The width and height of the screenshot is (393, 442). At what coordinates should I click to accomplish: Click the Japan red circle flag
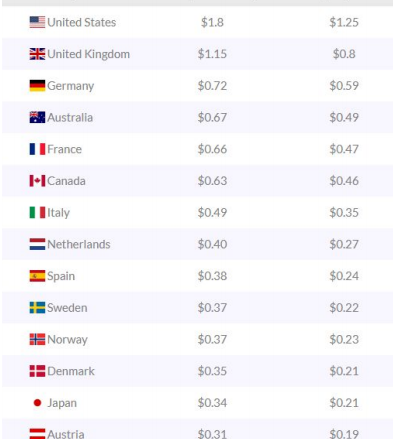tap(37, 403)
